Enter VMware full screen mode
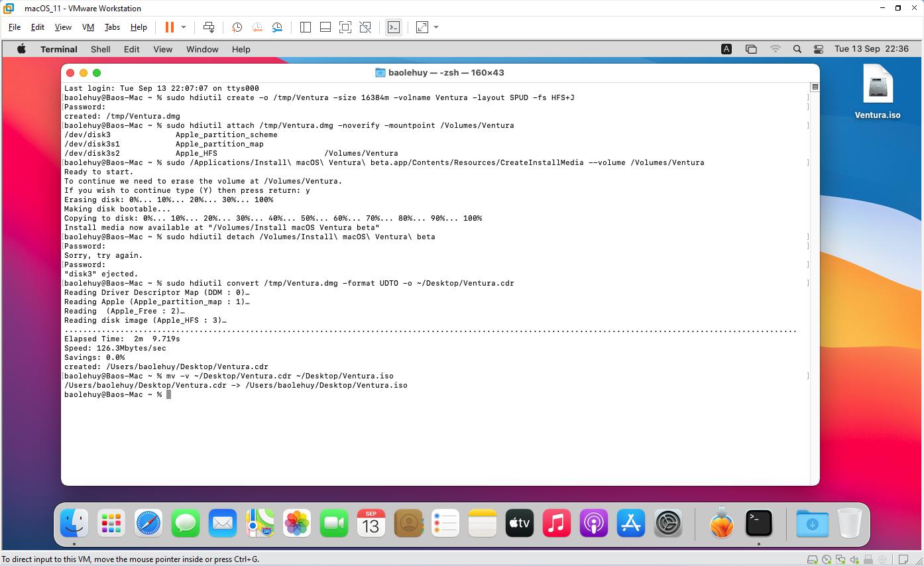Image resolution: width=924 pixels, height=566 pixels. [x=345, y=27]
